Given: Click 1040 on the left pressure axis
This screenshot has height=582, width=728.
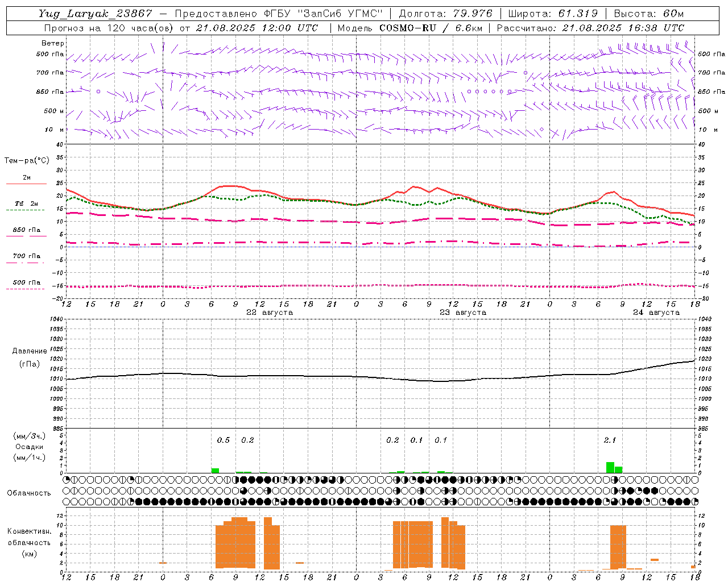Looking at the screenshot, I should (x=55, y=319).
